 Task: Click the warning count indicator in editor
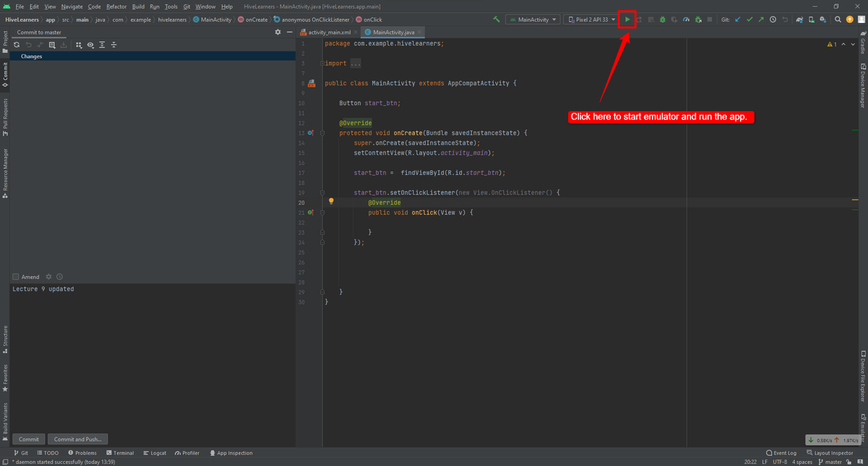(x=832, y=44)
